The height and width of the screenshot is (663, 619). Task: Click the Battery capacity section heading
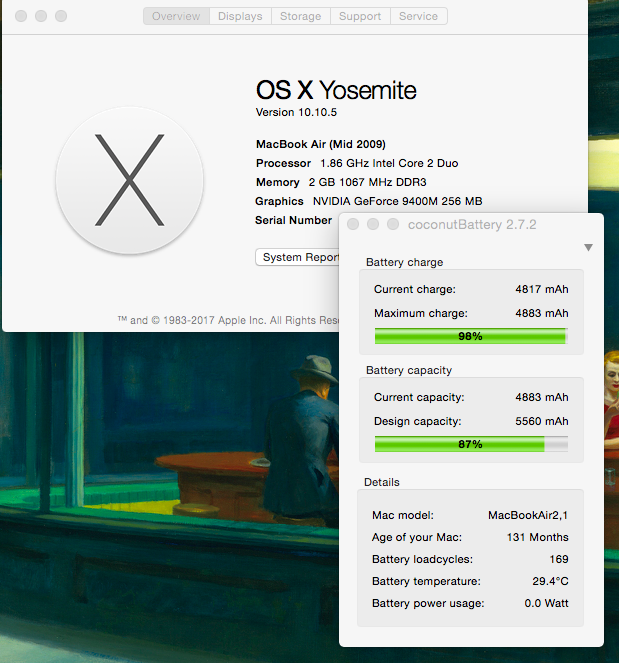pyautogui.click(x=409, y=370)
